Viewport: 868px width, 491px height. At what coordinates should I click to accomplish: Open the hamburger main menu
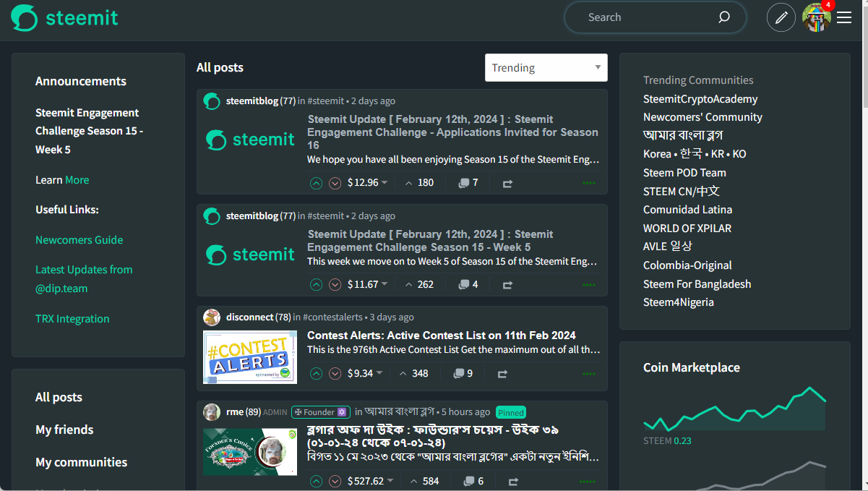[844, 17]
